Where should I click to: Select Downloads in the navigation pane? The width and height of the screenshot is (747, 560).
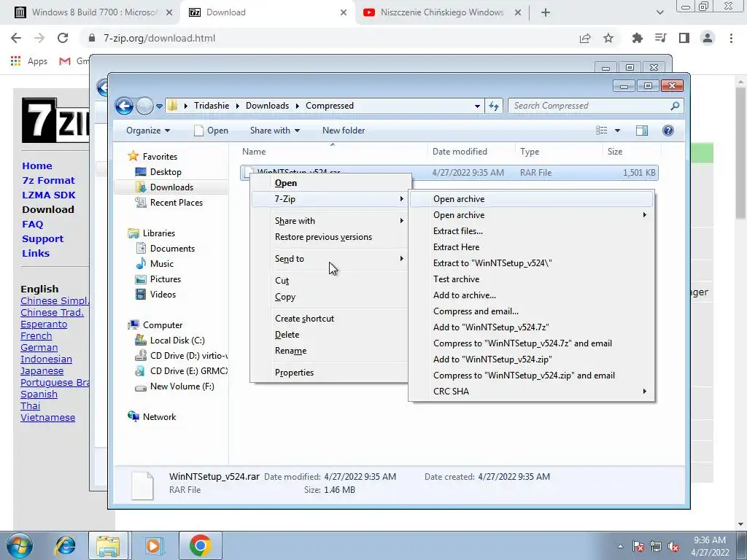[171, 187]
